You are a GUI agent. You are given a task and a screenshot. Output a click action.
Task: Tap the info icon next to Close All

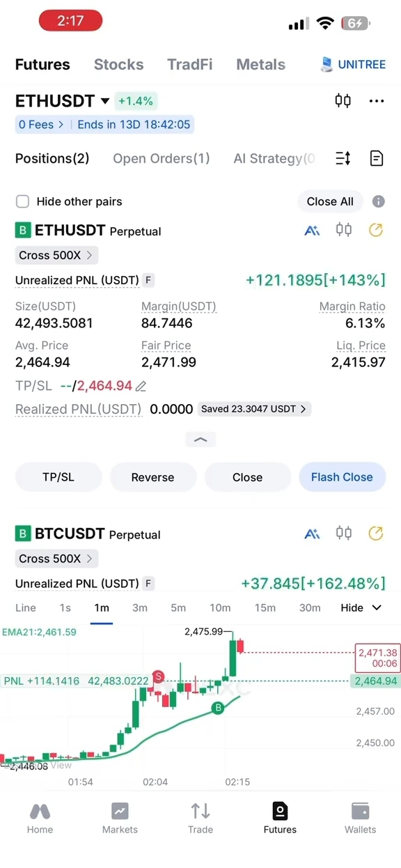(x=379, y=201)
